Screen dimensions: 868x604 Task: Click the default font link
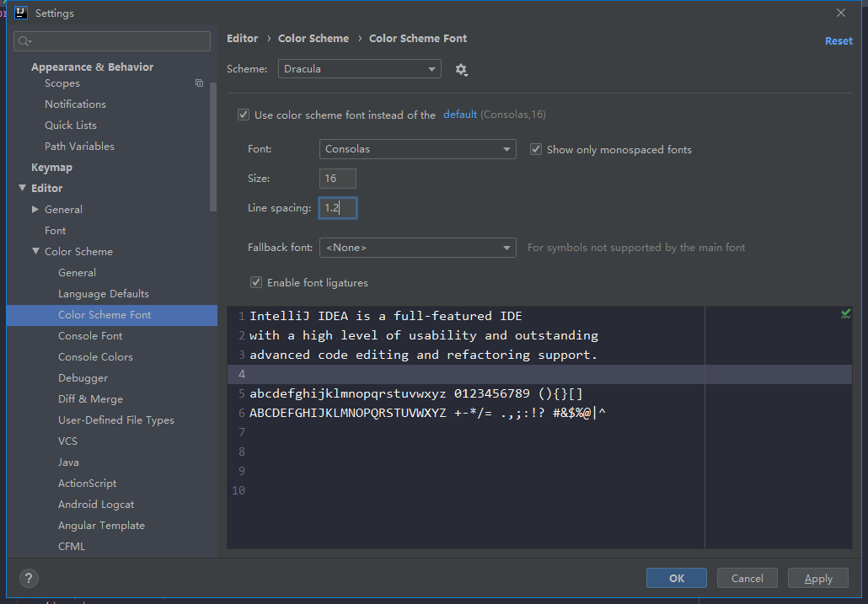[459, 115]
